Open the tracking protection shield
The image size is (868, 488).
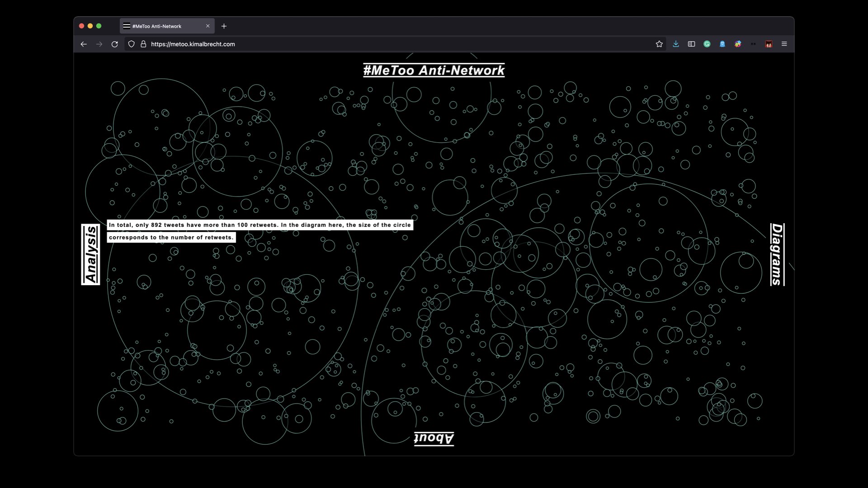(x=132, y=44)
